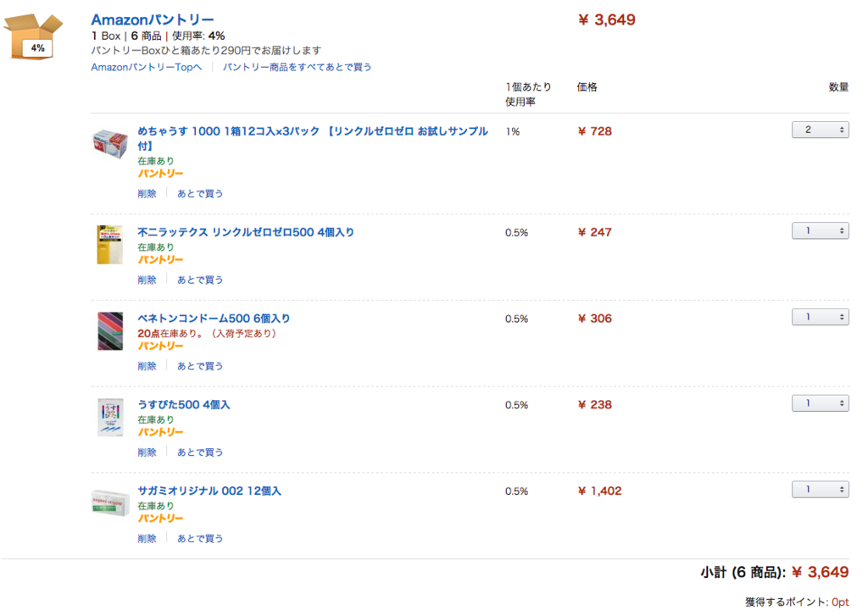Save うすぴた500 for later
Viewport: 868px width, 616px height.
click(200, 452)
